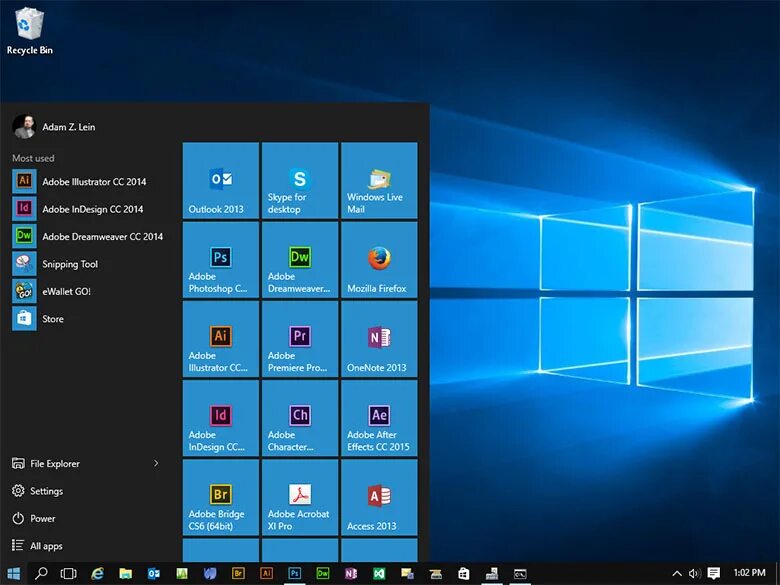Launch Skype for desktop tile

tap(300, 180)
